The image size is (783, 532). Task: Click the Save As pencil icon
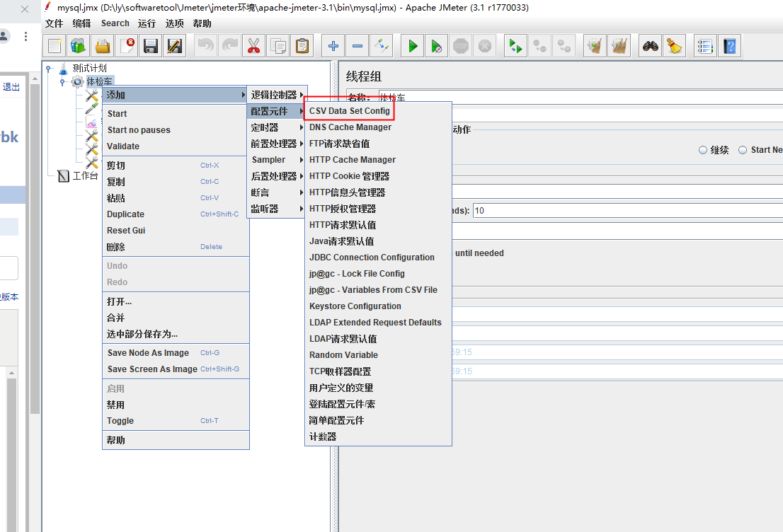click(x=174, y=47)
